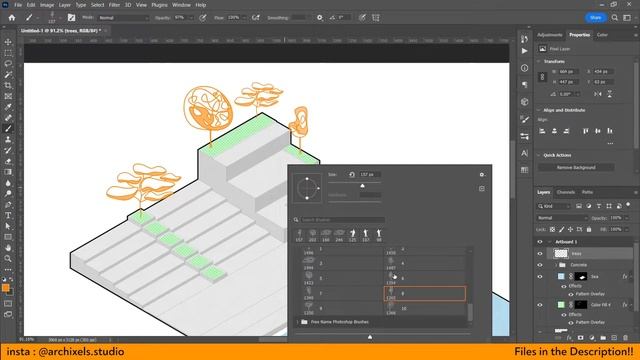Screen dimensions: 640x360
Task: Toggle lock all layer icon
Action: point(589,229)
